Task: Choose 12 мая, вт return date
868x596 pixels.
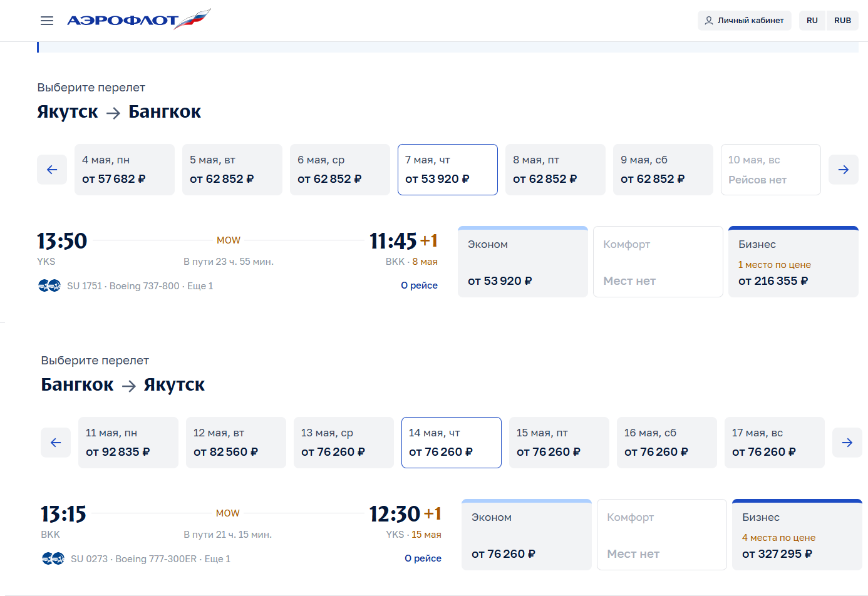Action: click(x=235, y=443)
